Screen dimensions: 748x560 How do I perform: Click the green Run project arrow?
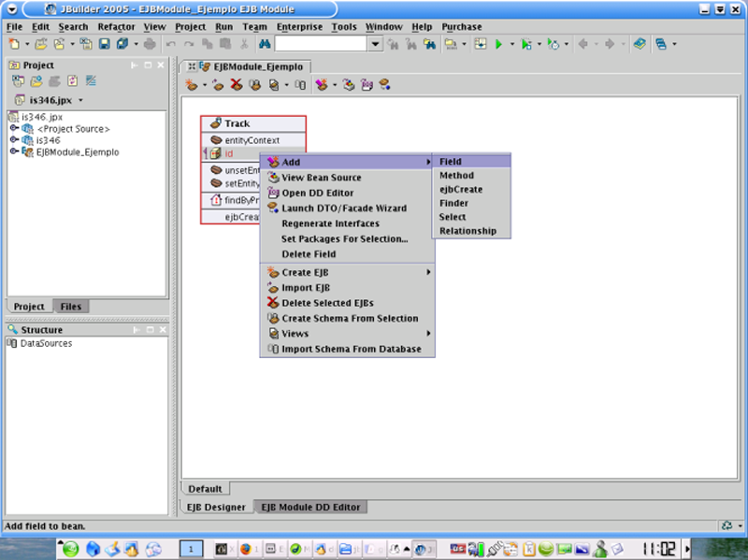[499, 44]
